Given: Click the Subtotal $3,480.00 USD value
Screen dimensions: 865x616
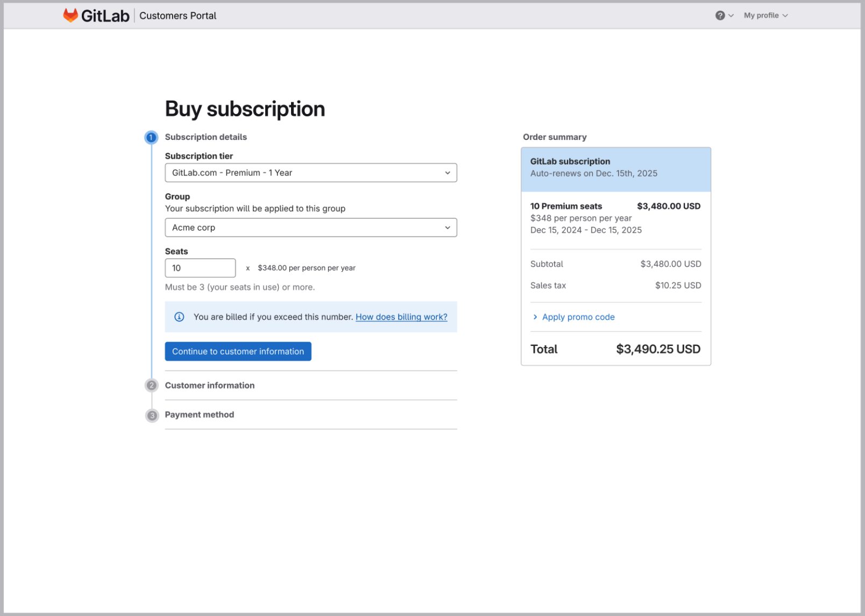Looking at the screenshot, I should click(671, 264).
